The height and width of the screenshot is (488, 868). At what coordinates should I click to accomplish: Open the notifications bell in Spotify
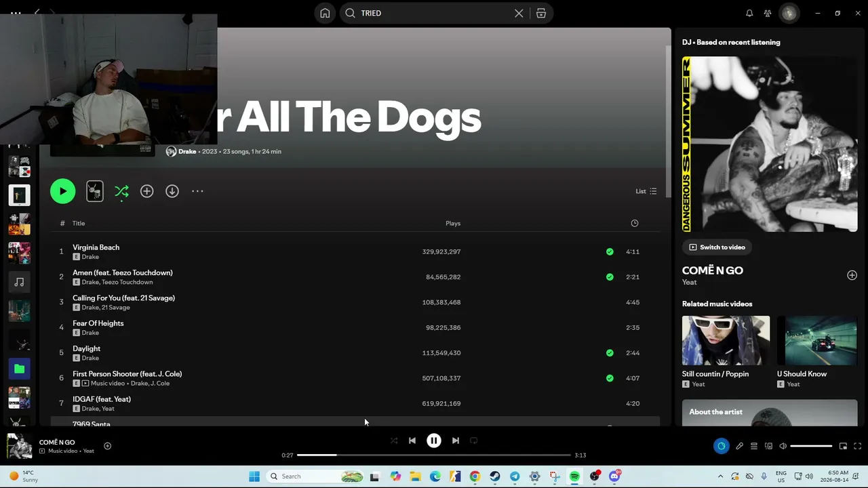coord(749,13)
